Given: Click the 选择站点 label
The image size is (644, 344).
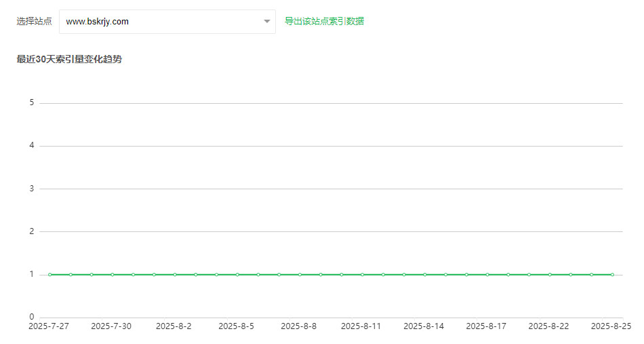Looking at the screenshot, I should [34, 21].
